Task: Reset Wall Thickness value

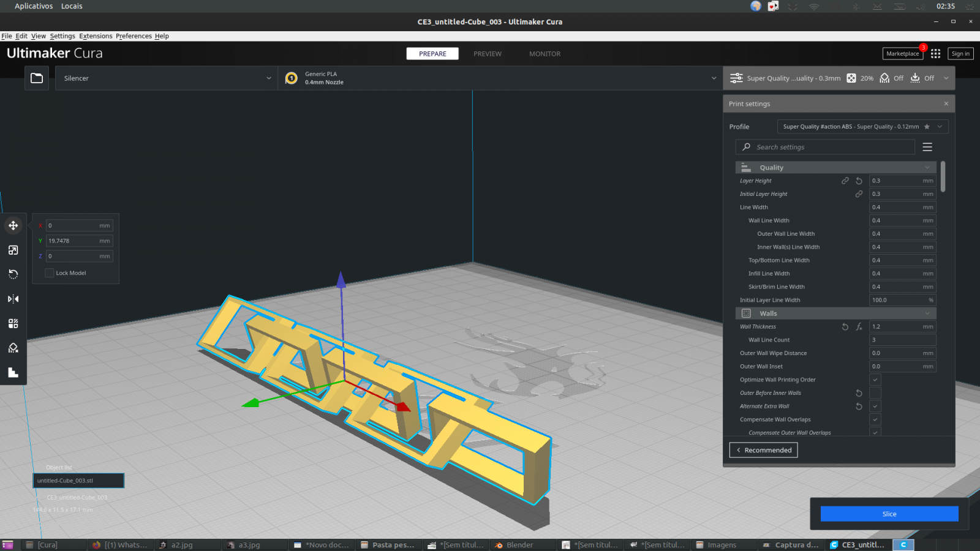Action: 845,327
